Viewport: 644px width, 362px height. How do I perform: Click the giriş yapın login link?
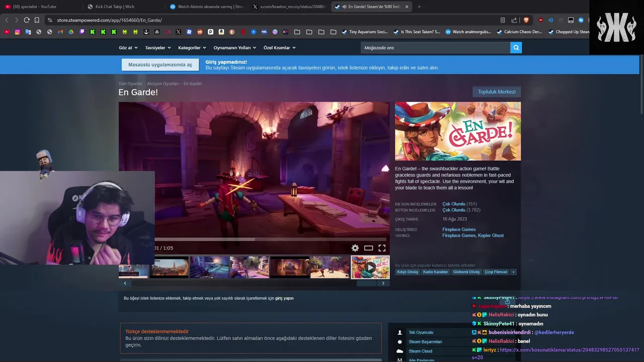coord(284,298)
